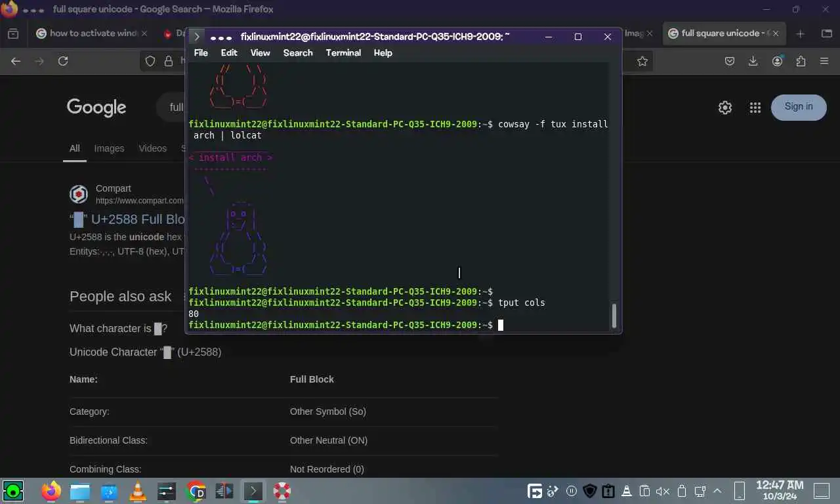
Task: Open the Search menu in the terminal
Action: point(298,52)
